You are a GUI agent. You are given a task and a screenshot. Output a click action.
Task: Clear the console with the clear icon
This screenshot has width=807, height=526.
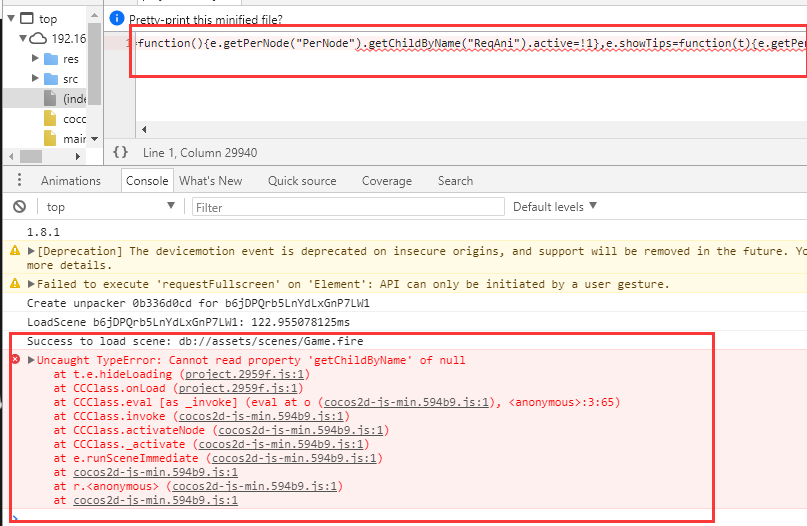tap(20, 207)
